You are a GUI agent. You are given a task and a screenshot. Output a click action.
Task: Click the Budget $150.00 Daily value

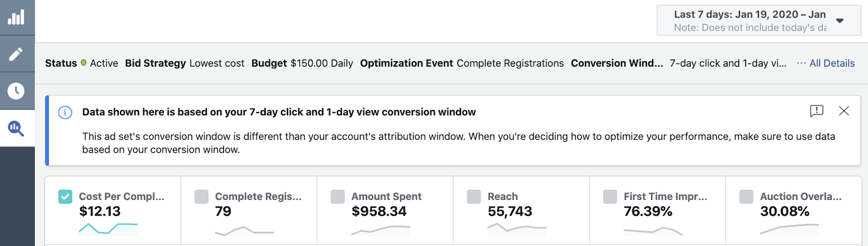coord(322,63)
